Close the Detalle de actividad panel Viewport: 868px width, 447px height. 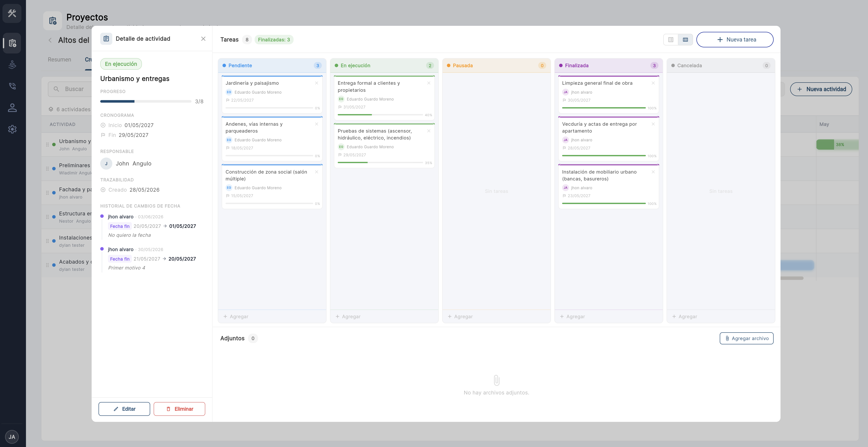(203, 39)
